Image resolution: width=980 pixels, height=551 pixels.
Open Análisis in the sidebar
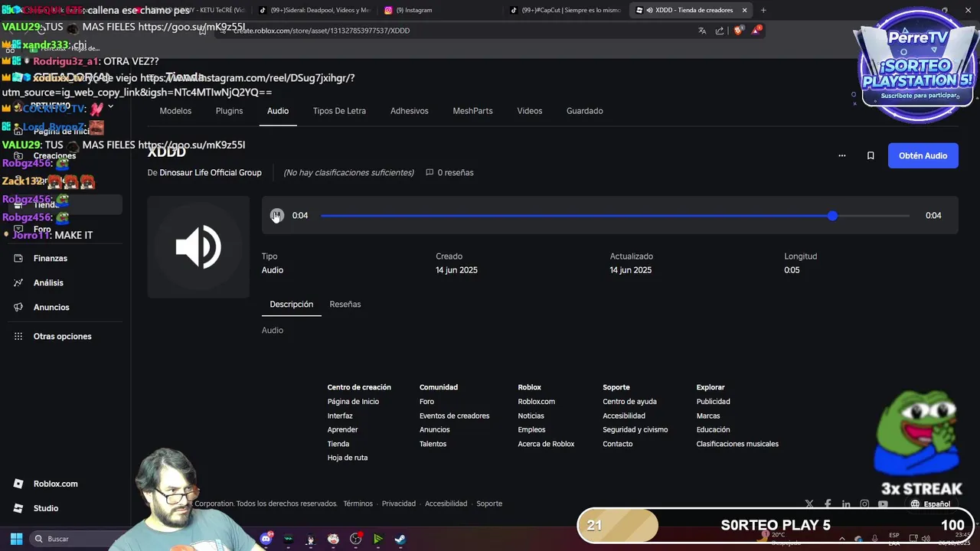pos(48,283)
